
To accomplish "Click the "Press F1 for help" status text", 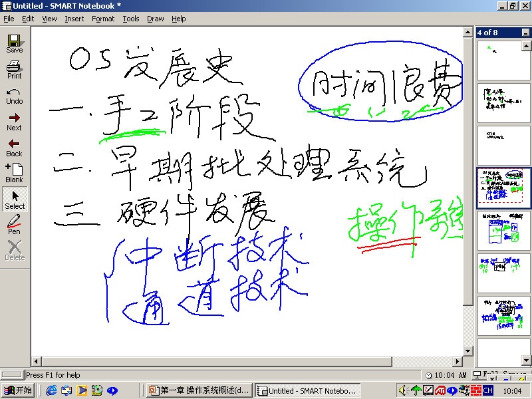I will pos(53,375).
